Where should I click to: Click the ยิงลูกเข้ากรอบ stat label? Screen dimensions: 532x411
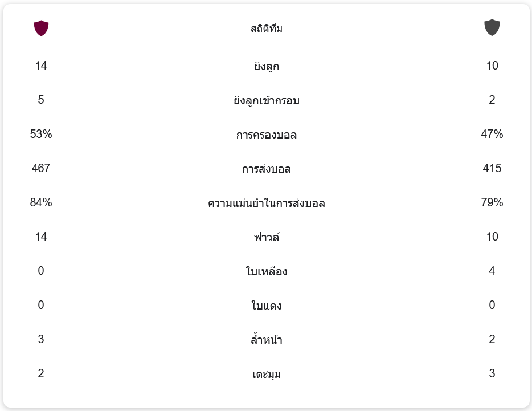point(266,100)
